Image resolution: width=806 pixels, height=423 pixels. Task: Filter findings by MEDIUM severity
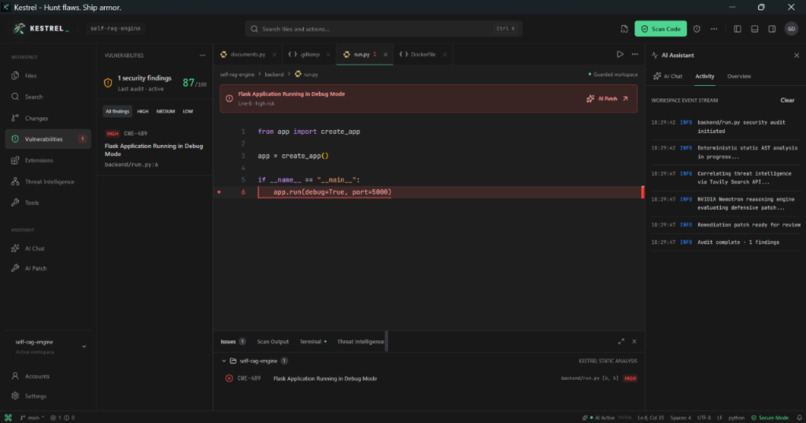[x=166, y=111]
